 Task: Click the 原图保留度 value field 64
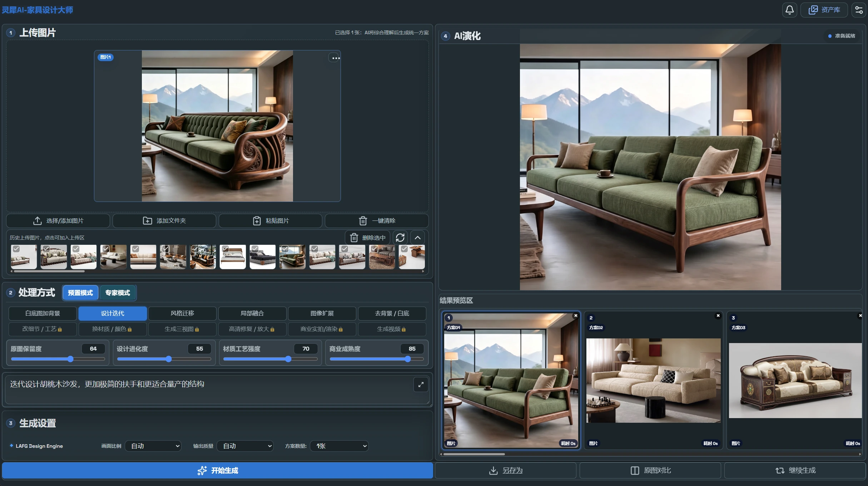[93, 349]
